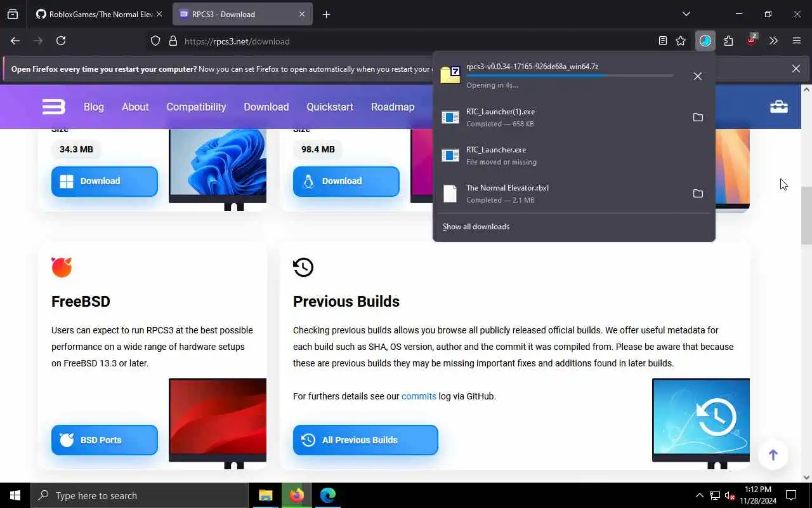Click the tracking protection shield icon
The image size is (812, 508).
coord(155,41)
